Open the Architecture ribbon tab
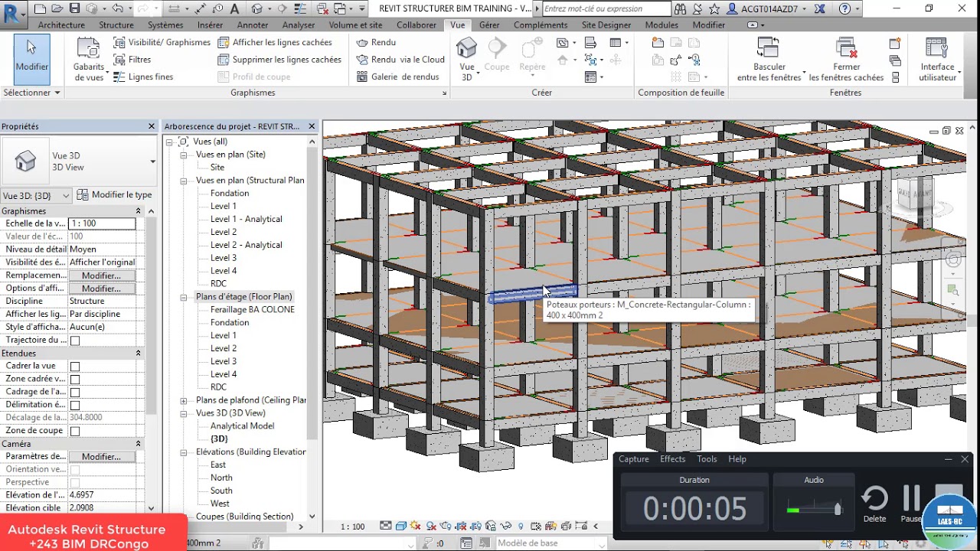The height and width of the screenshot is (551, 980). click(x=61, y=25)
